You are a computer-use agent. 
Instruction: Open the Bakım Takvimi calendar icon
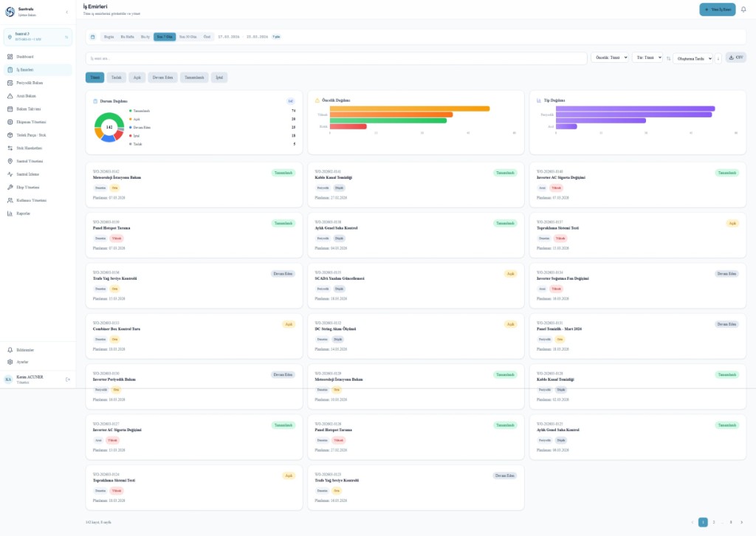pos(10,109)
